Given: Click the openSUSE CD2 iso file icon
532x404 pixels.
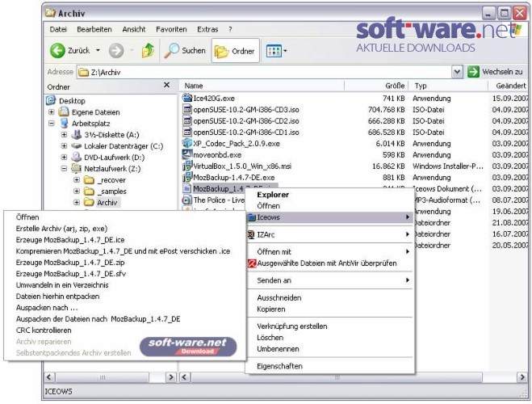Looking at the screenshot, I should pos(187,120).
